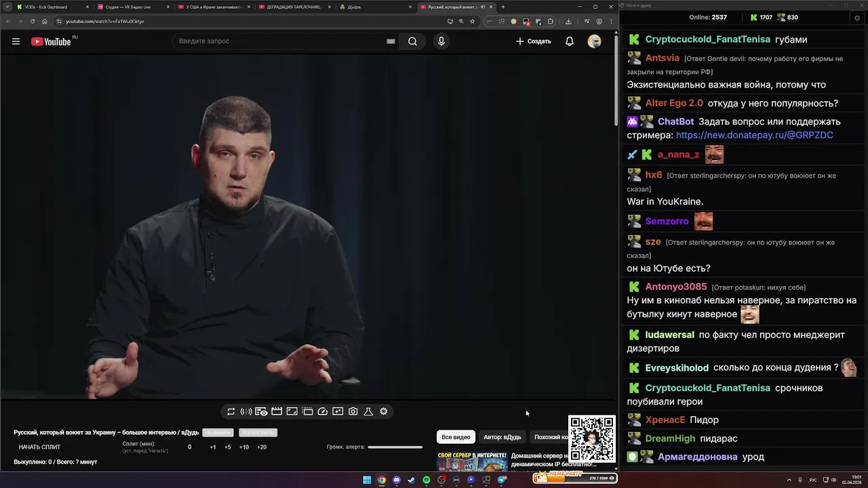Click the QR code overlay image

point(592,439)
